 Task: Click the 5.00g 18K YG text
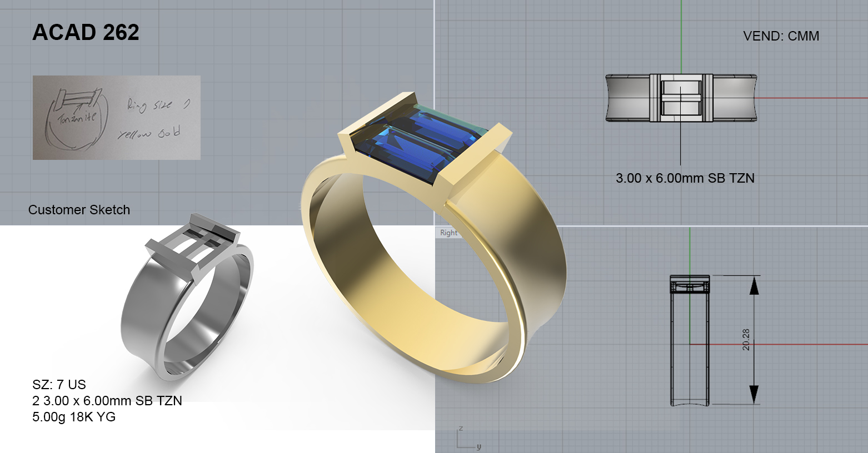(x=74, y=416)
